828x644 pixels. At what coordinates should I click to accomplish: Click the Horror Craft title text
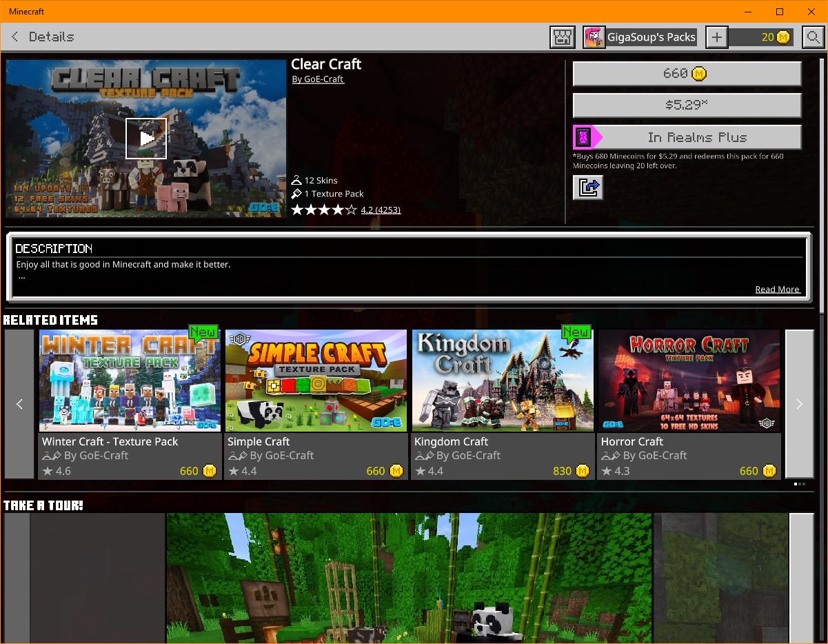point(632,441)
